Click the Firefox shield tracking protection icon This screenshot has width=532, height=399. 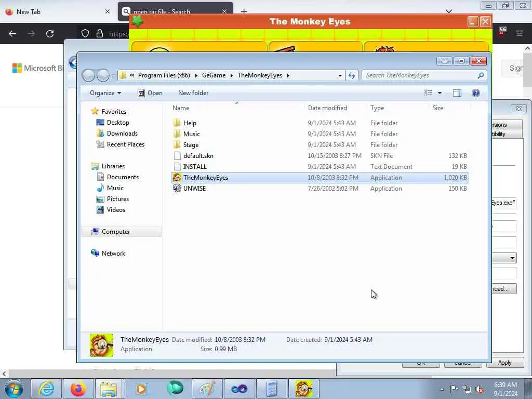pos(85,33)
